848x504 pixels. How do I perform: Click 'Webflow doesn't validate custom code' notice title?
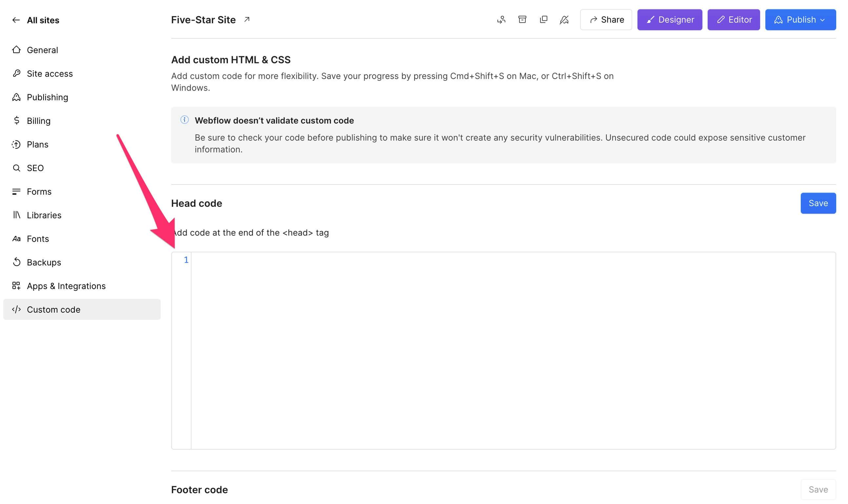pyautogui.click(x=274, y=120)
